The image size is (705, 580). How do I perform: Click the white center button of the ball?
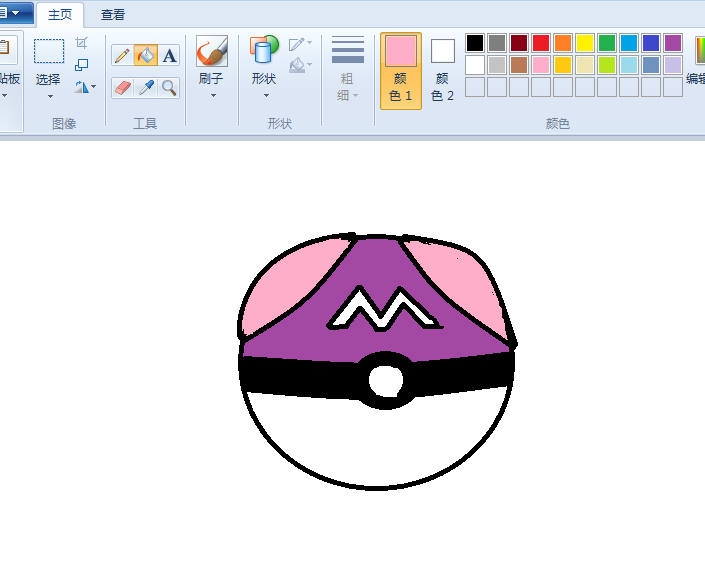[386, 380]
